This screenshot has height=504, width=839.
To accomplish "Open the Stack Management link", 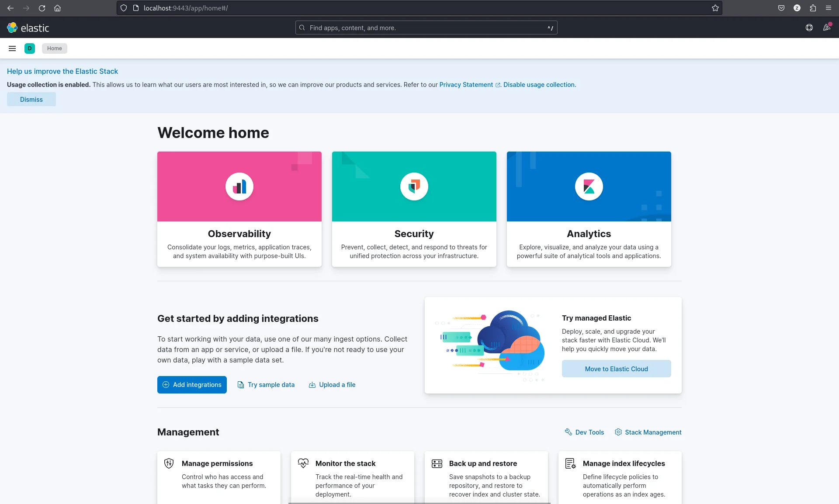I will click(648, 432).
